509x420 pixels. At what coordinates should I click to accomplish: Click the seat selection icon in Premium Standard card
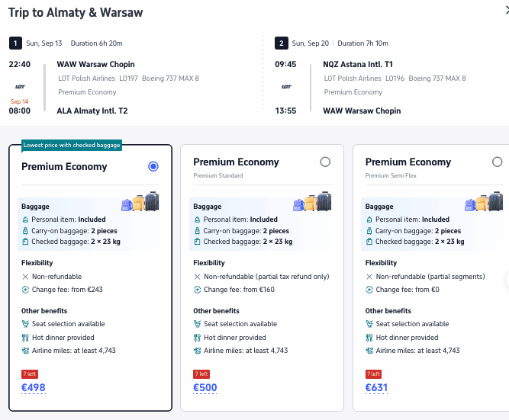197,324
